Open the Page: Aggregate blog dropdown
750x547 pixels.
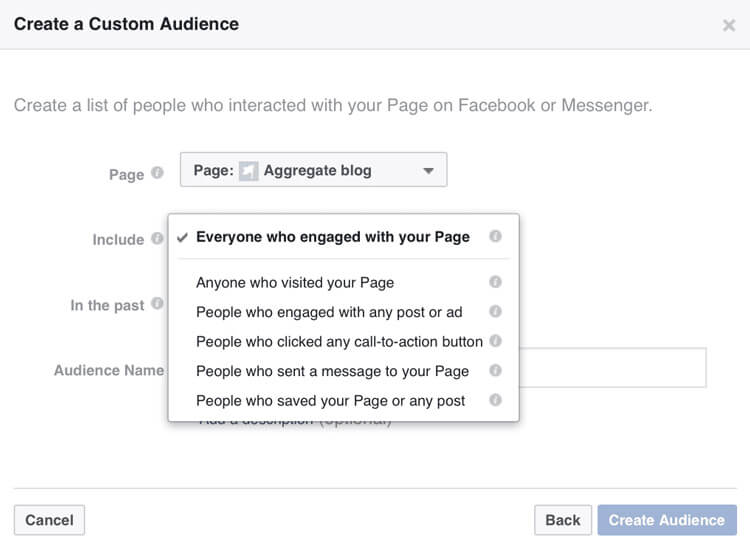coord(314,170)
